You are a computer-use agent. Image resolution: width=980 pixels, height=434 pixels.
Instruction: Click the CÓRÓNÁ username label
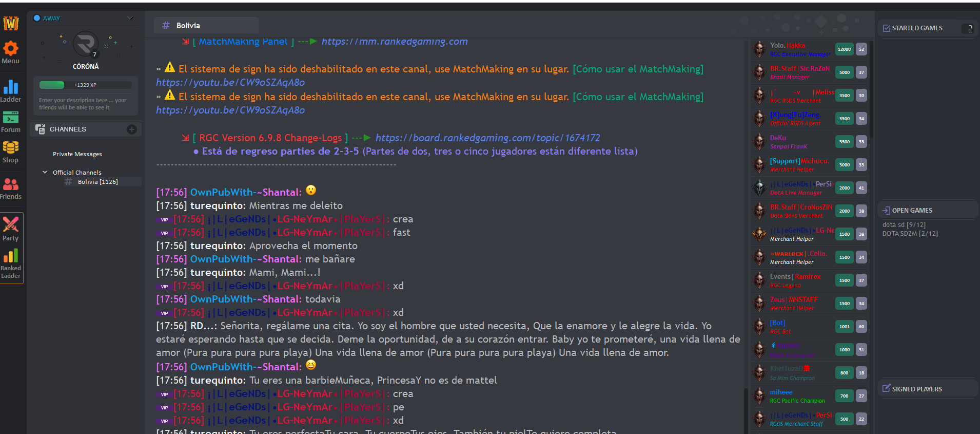(x=86, y=66)
